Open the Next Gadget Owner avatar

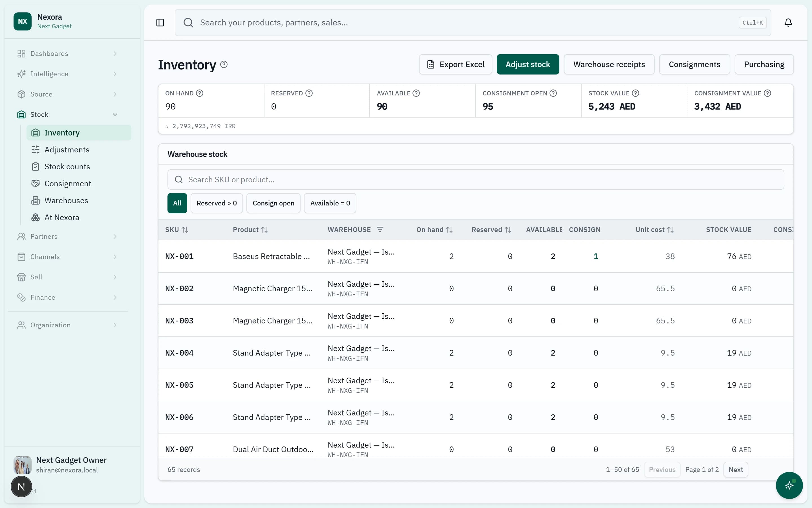click(x=23, y=465)
